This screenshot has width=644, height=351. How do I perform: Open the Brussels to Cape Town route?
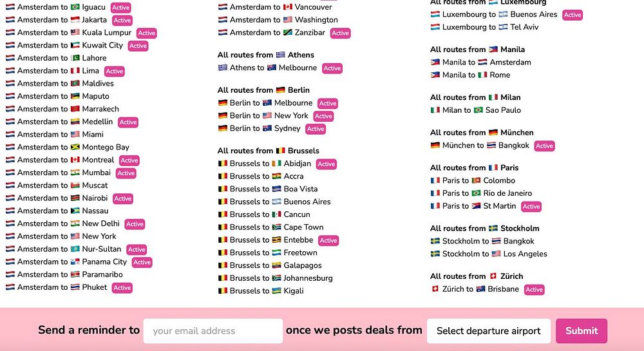[x=271, y=227]
